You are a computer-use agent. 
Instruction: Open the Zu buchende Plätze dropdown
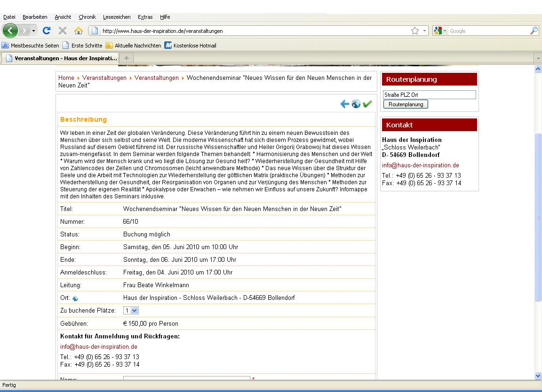[x=131, y=311]
